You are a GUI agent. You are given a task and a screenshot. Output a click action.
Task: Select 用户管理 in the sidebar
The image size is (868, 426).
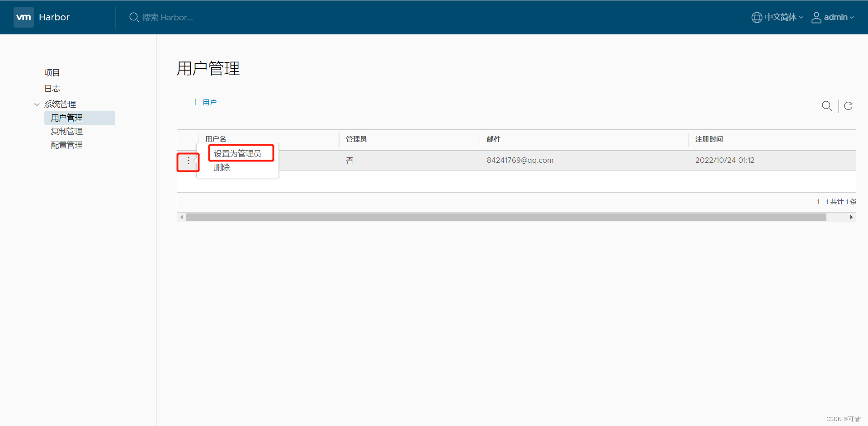point(80,118)
